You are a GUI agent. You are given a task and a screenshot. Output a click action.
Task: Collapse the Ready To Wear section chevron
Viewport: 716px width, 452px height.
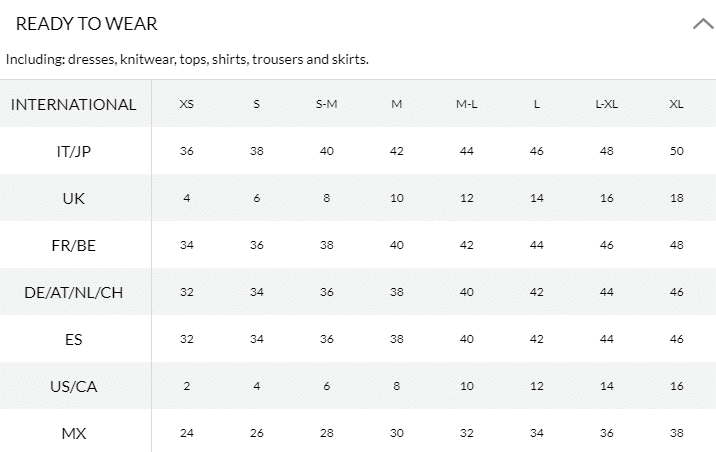(x=702, y=24)
